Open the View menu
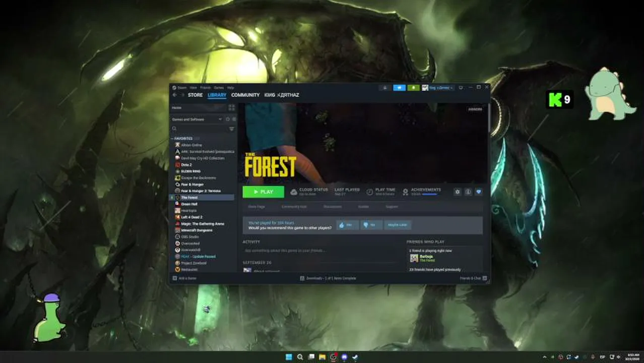 click(194, 88)
